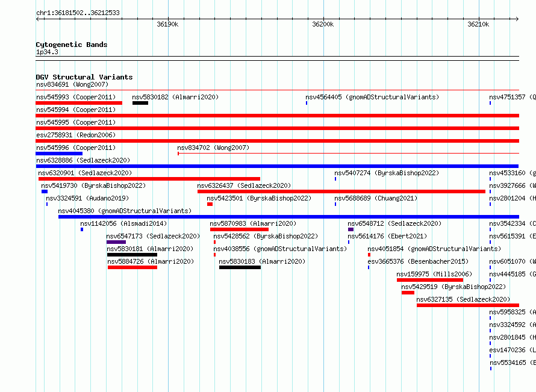Open nsv5688689 (Chuang2021) variant label
This screenshot has width=536, height=392.
pyautogui.click(x=376, y=198)
